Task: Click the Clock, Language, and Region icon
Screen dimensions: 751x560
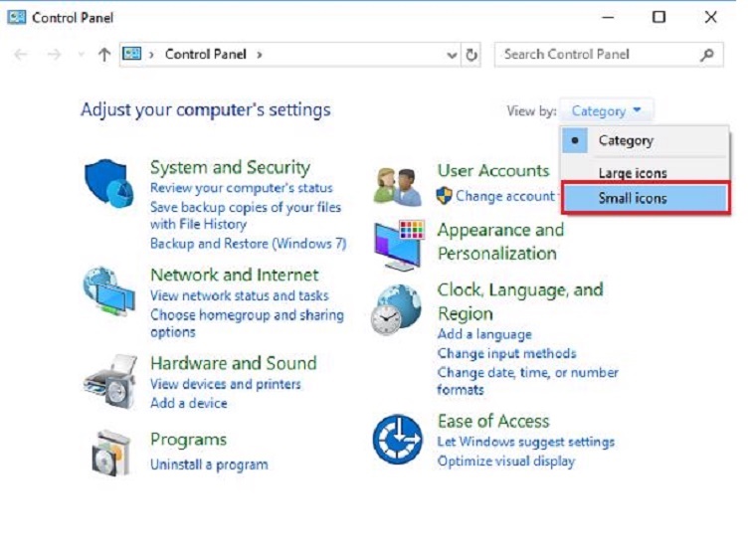Action: (x=398, y=309)
